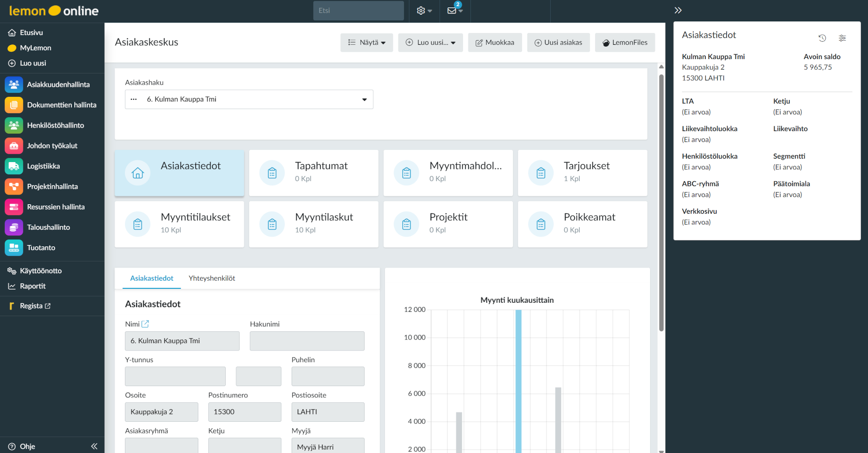Switch to the Yhteyshenkilöt tab
The height and width of the screenshot is (453, 868).
[x=212, y=278]
